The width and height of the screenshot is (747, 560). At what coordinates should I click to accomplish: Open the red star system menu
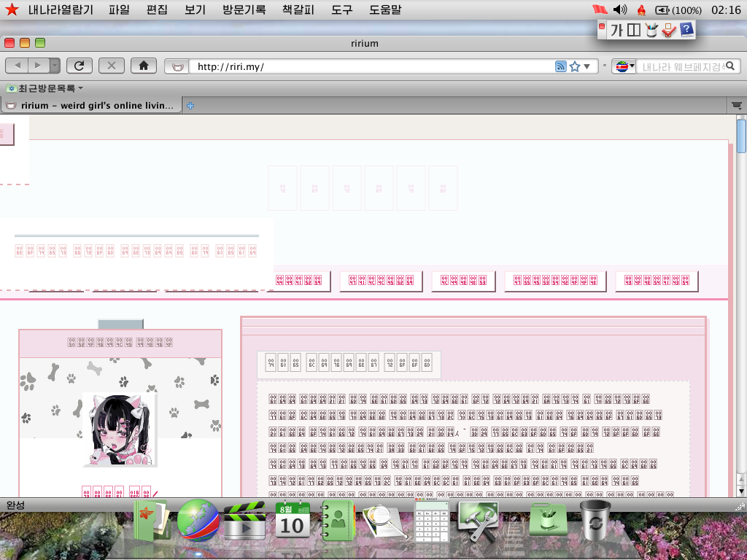(12, 9)
